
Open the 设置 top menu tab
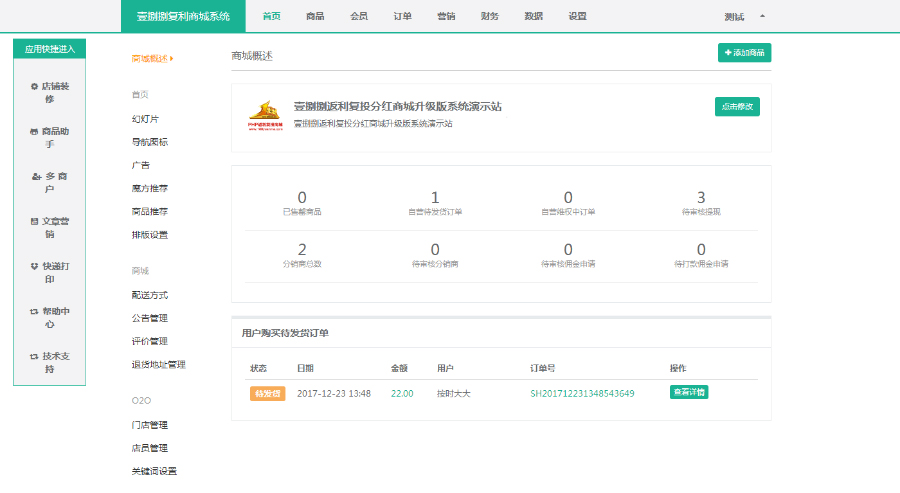577,16
